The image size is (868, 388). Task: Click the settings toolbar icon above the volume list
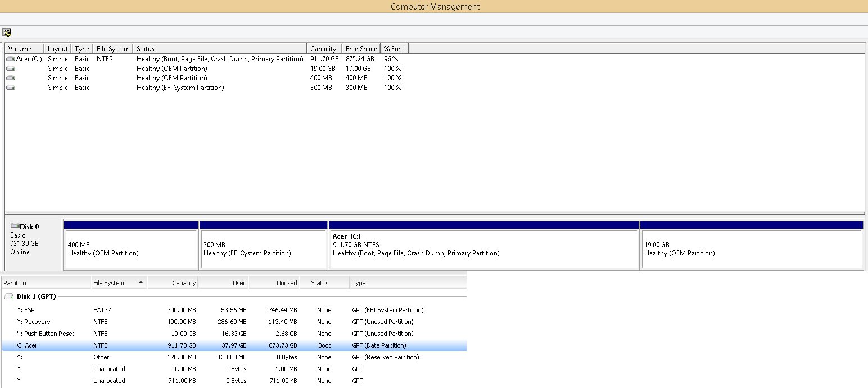7,33
